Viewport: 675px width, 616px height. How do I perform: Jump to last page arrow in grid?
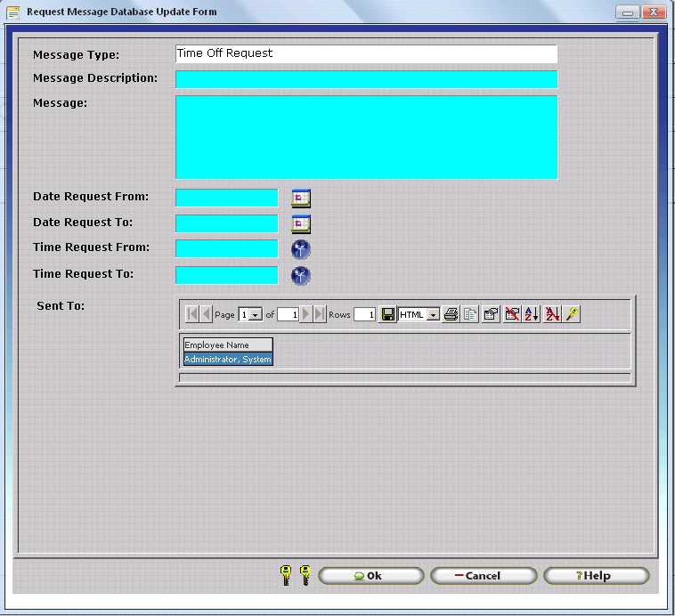pos(320,314)
